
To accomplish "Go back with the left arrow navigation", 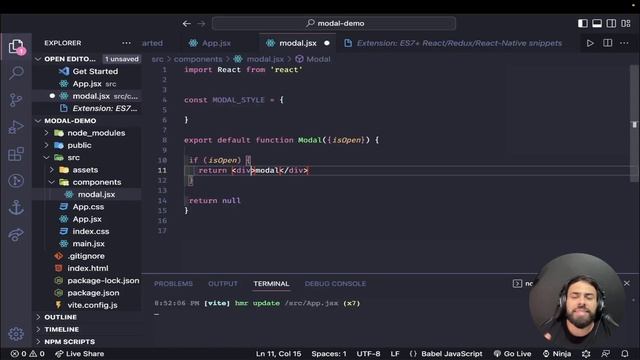I will [187, 24].
